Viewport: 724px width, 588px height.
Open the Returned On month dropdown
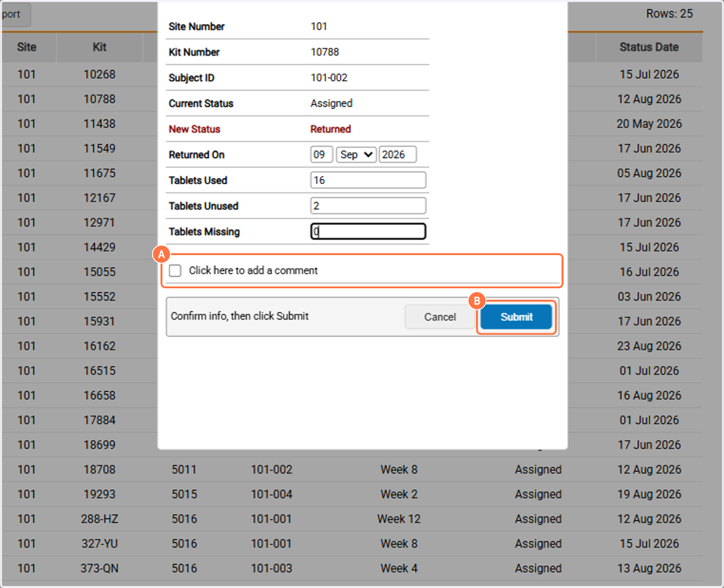357,154
